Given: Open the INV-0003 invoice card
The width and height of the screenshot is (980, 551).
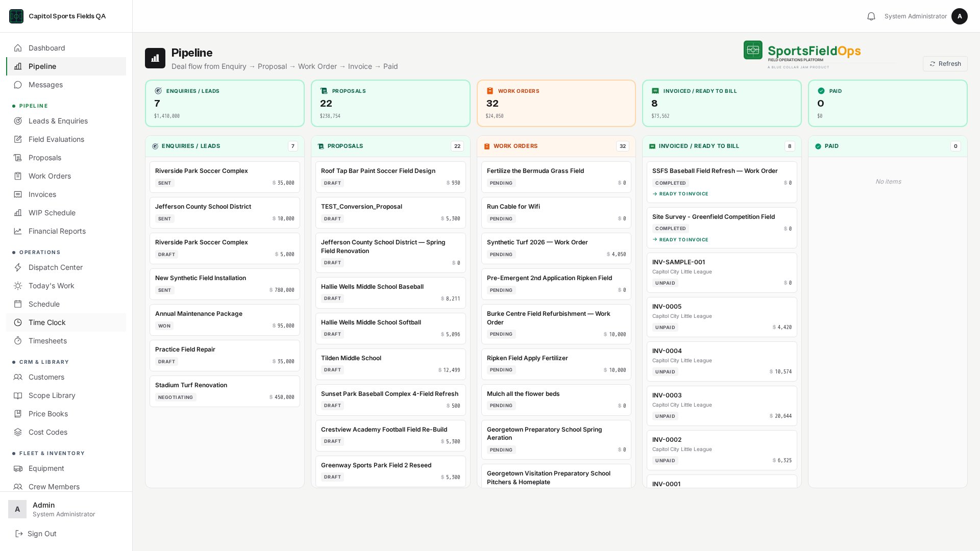Looking at the screenshot, I should click(x=722, y=406).
